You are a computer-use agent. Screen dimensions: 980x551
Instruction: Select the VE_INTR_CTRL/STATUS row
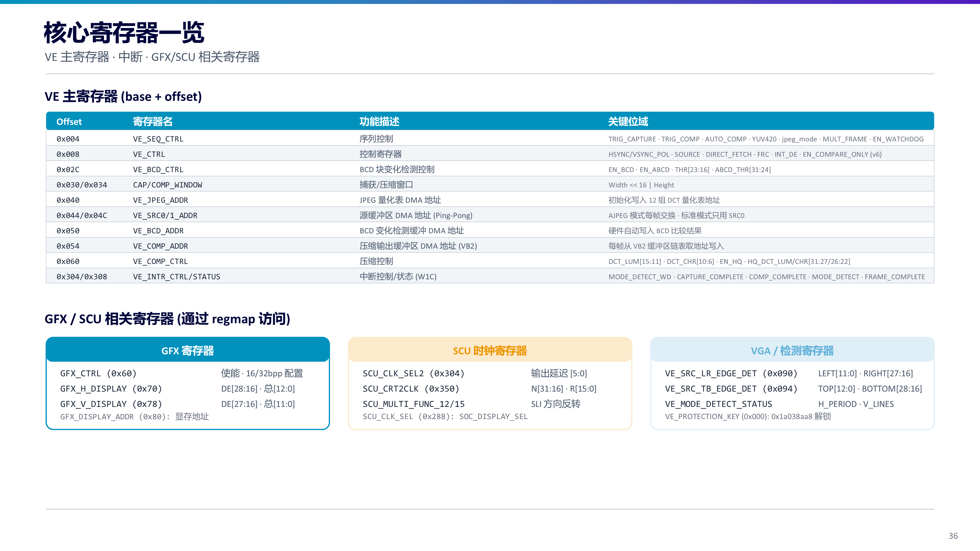[x=490, y=276]
